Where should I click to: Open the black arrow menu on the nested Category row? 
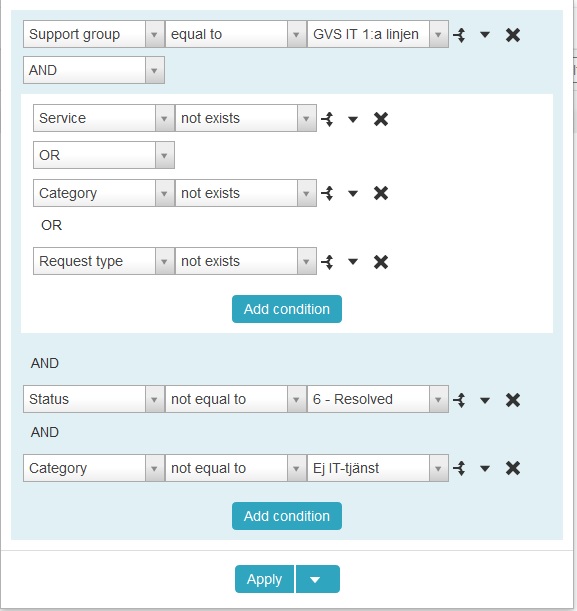click(x=353, y=193)
